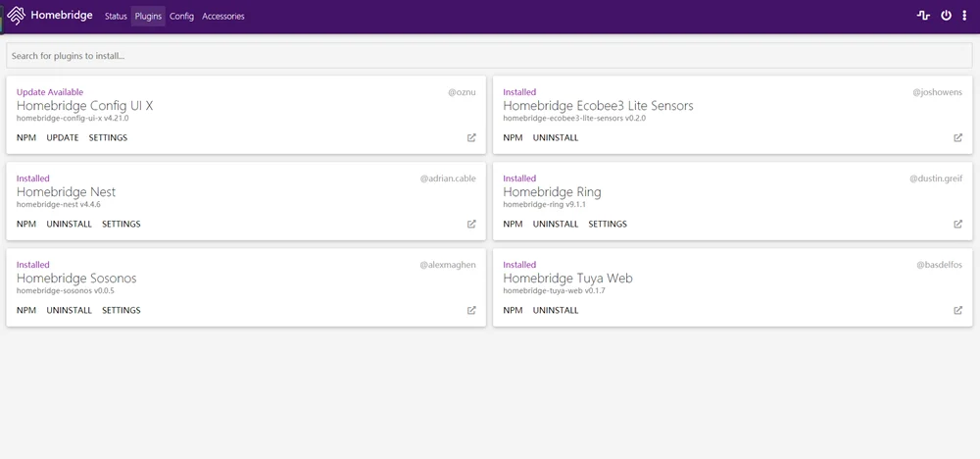Click the power restart icon
The image size is (980, 459).
(947, 16)
